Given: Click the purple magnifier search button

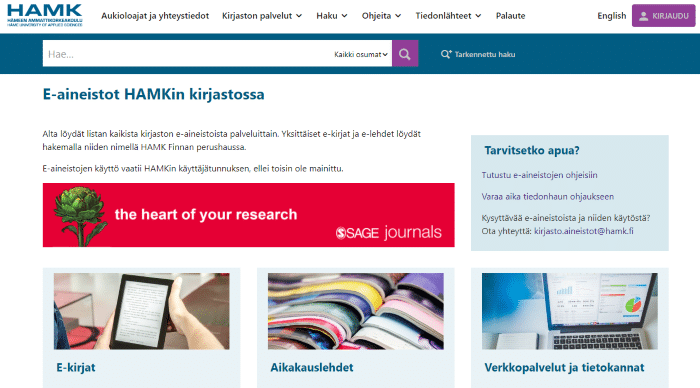Looking at the screenshot, I should (405, 54).
